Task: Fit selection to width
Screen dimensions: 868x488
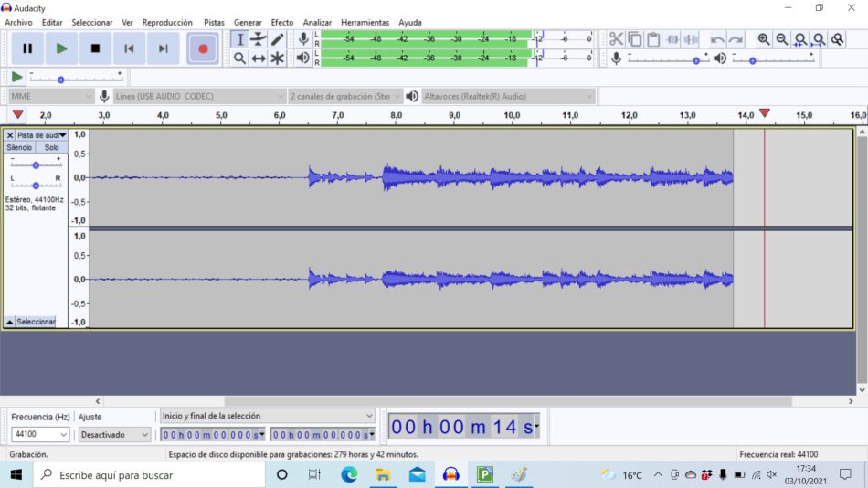Action: (800, 39)
